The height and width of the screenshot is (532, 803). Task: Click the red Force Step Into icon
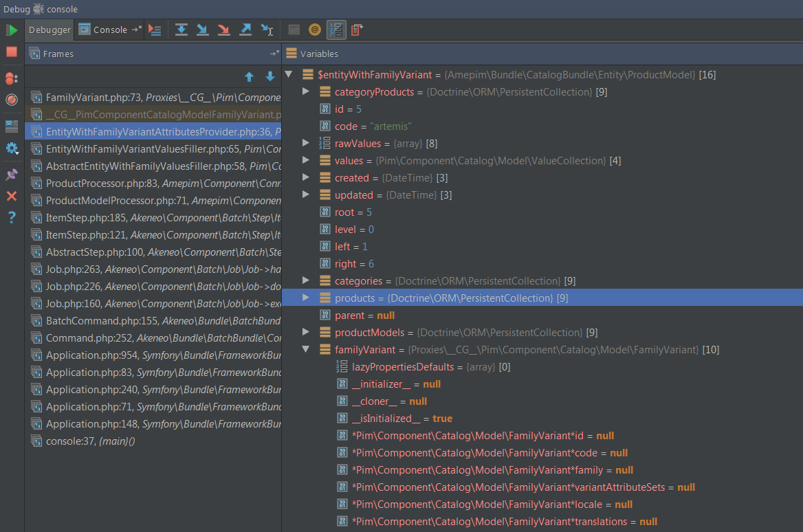coord(223,30)
